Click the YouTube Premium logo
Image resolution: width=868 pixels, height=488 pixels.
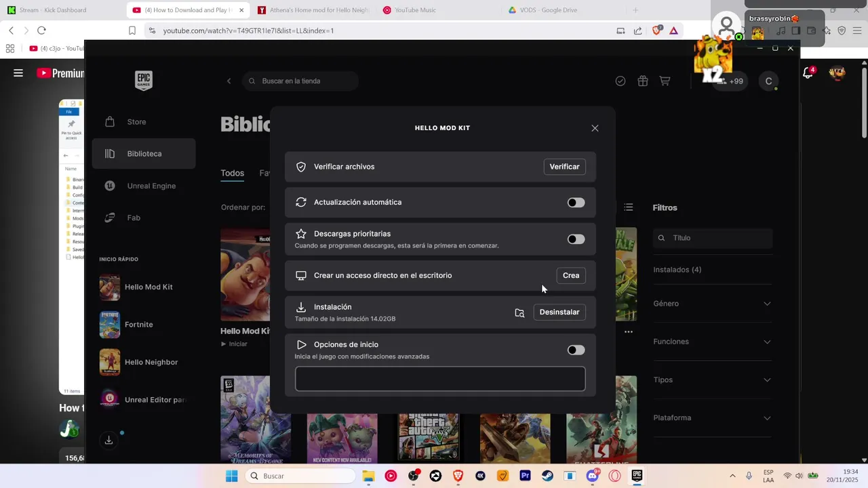(x=60, y=73)
